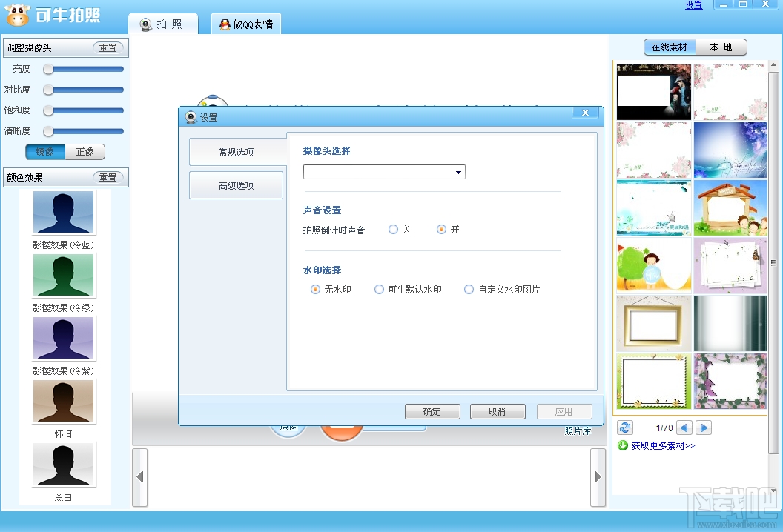Choose the golden picture frame material
This screenshot has width=783, height=532.
[x=654, y=323]
